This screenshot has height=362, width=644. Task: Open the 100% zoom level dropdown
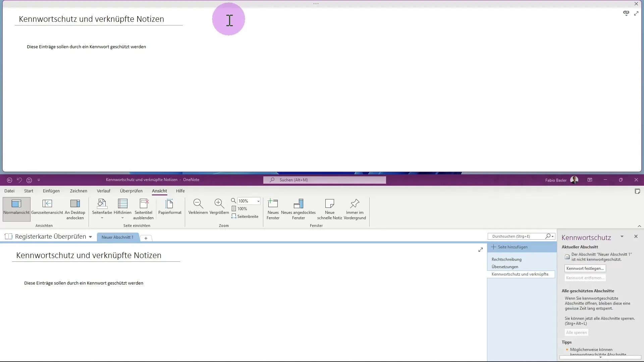click(258, 201)
